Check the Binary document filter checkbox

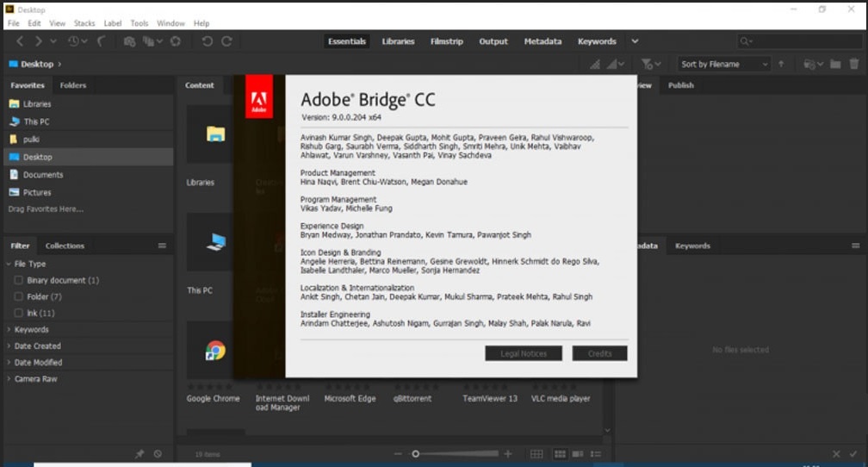pos(18,280)
